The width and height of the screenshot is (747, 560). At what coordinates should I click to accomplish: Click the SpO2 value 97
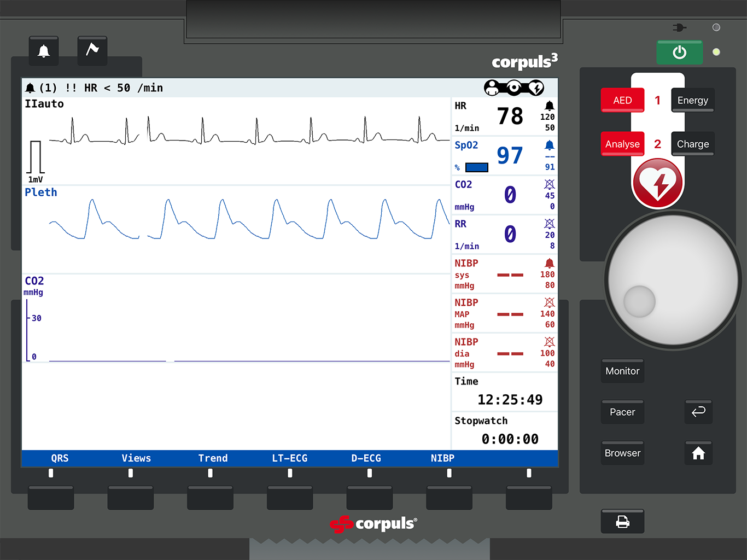click(x=510, y=155)
